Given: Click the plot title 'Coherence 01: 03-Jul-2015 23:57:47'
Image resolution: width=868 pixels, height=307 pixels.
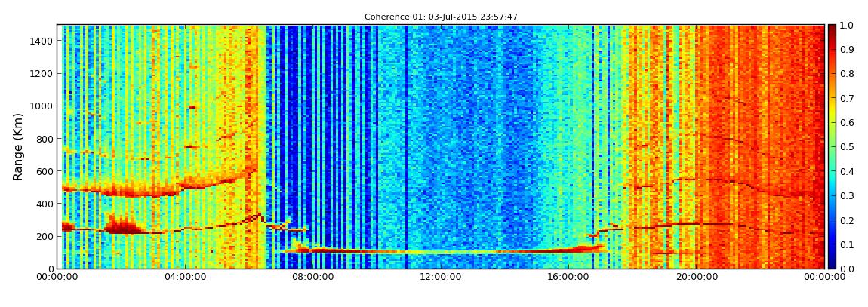Looking at the screenshot, I should (x=441, y=17).
